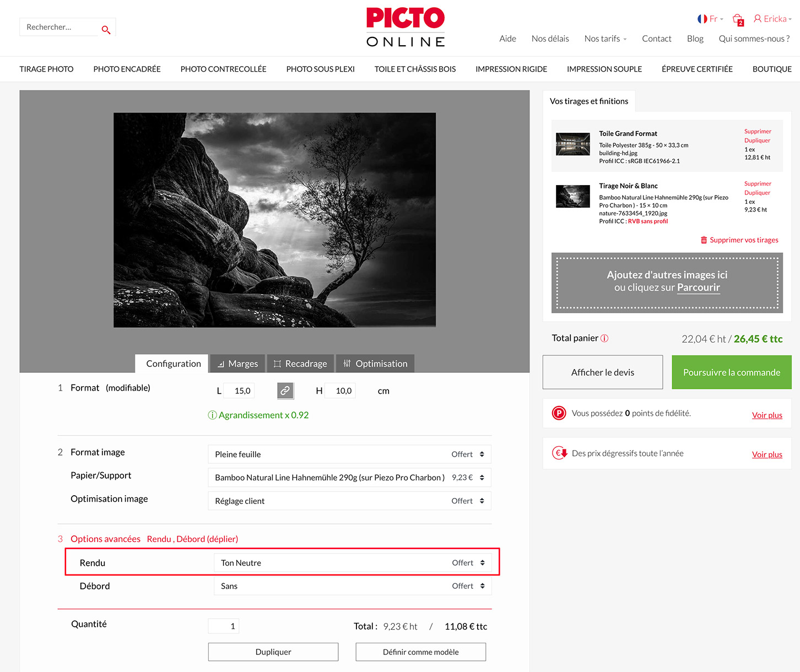The height and width of the screenshot is (672, 800).
Task: Open the Format image Pleine feuille dropdown
Action: pos(349,454)
